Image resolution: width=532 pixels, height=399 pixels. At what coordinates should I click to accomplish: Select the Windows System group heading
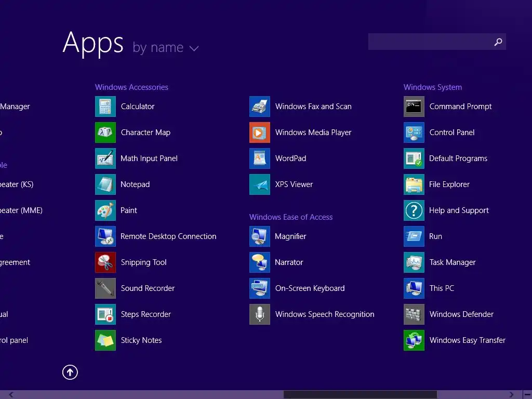pyautogui.click(x=433, y=87)
